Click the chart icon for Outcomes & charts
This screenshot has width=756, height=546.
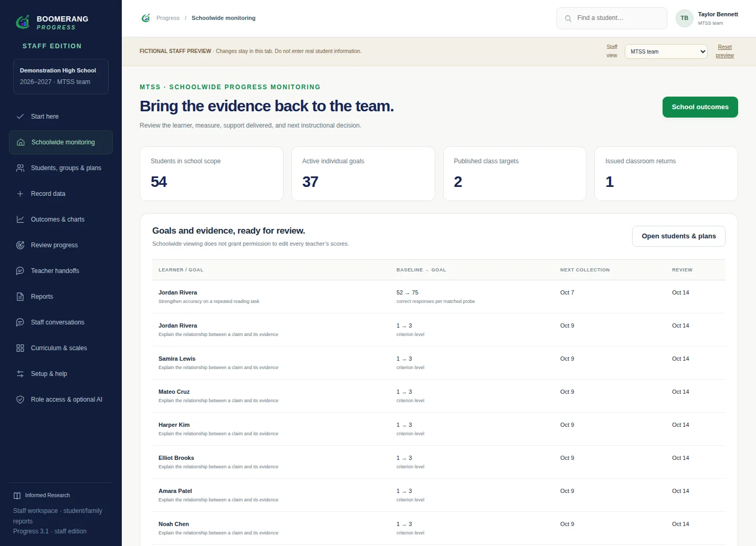(x=20, y=219)
